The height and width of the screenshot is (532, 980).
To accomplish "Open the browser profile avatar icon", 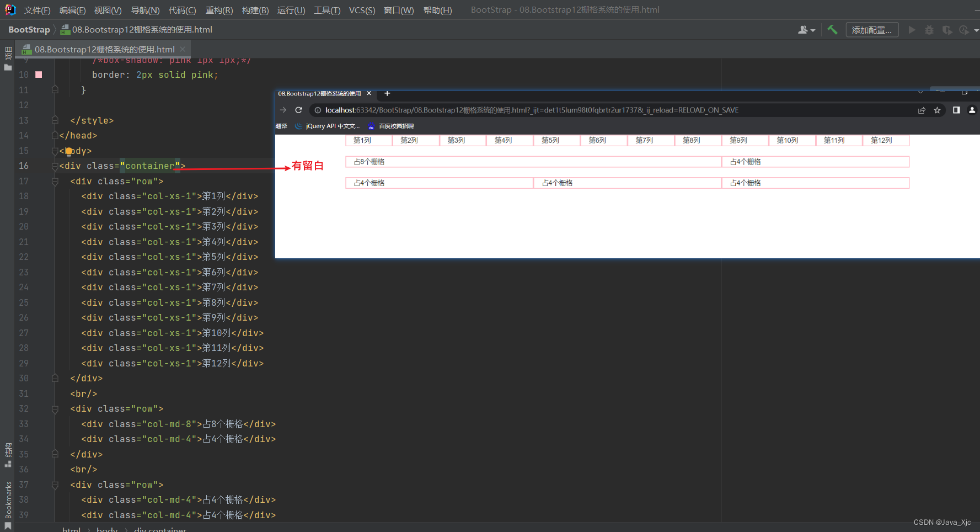I will tap(972, 110).
